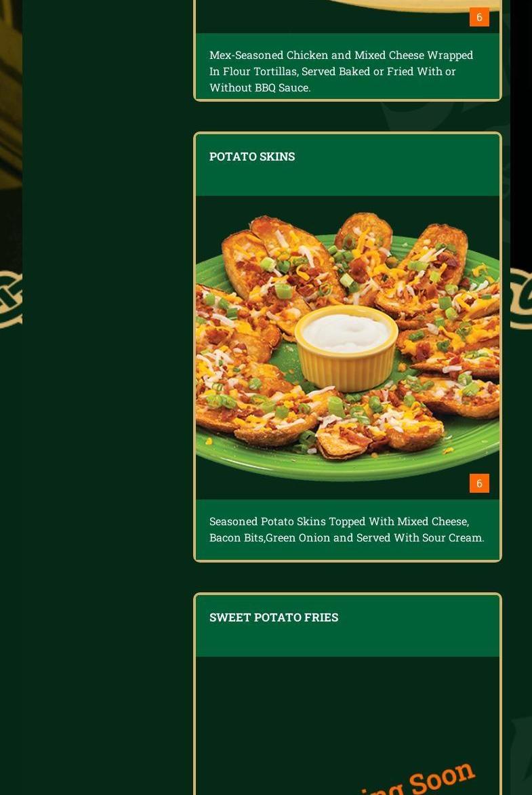Click the green plate rim below potato skins
Screen dimensions: 532x795
click(x=348, y=466)
